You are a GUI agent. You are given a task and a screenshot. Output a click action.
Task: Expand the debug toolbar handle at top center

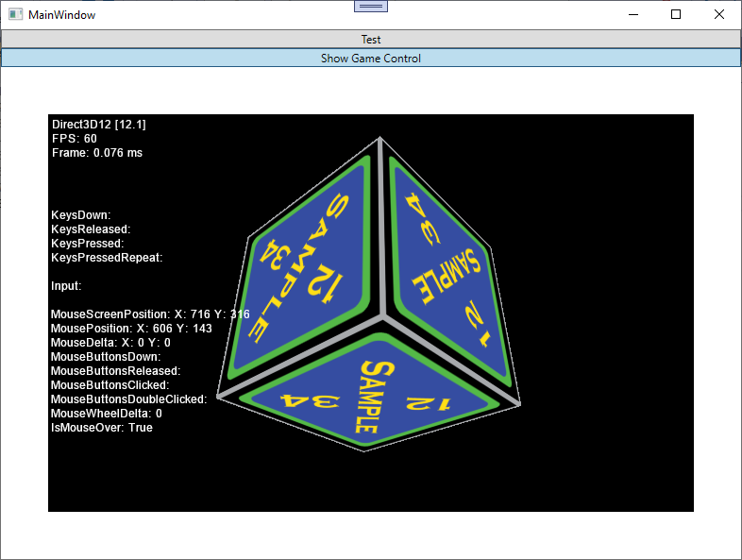(x=370, y=6)
